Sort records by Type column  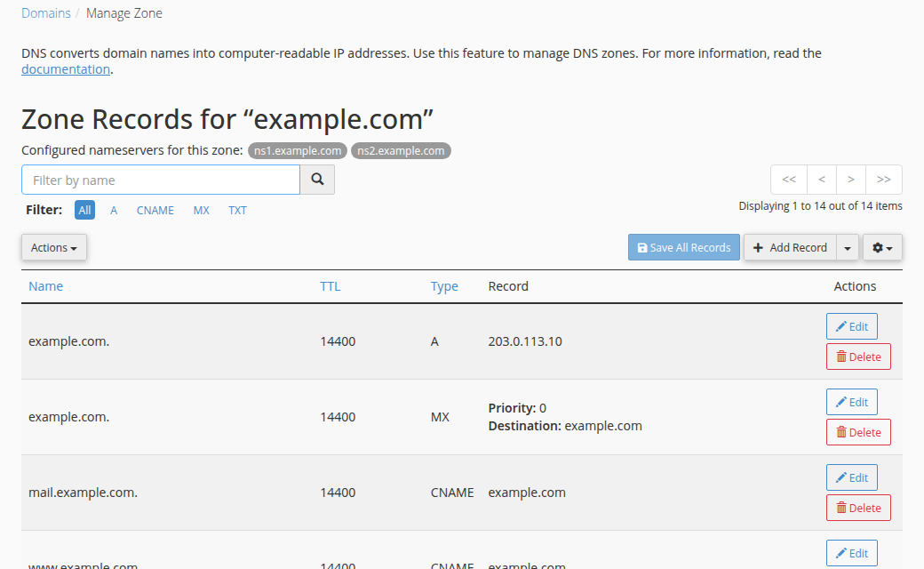coord(444,286)
